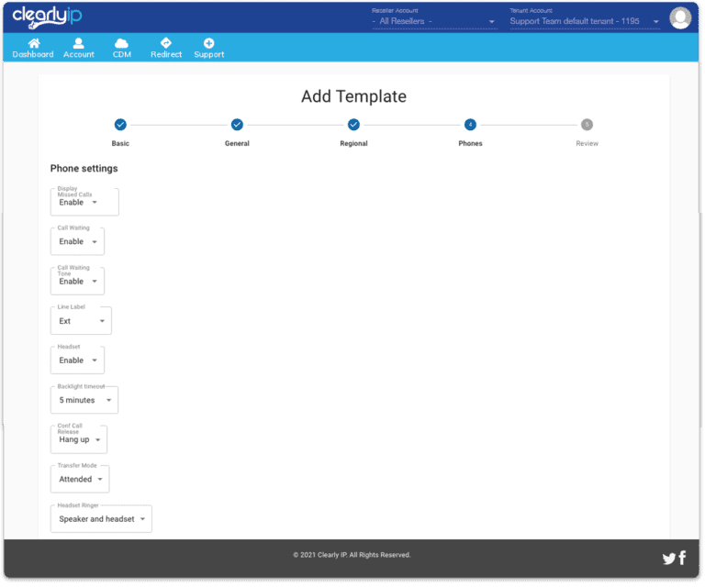Open the Redirect arrow icon
The height and width of the screenshot is (588, 705).
coord(166,43)
